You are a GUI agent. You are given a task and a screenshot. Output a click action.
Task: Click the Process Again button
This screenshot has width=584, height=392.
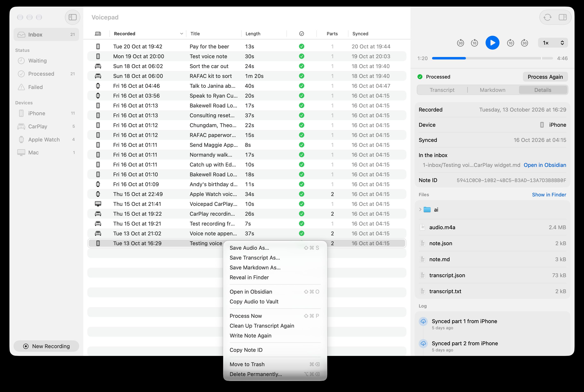tap(545, 77)
